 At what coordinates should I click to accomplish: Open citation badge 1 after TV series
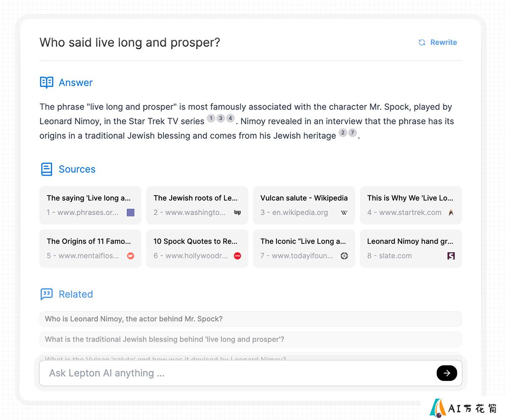click(x=211, y=119)
